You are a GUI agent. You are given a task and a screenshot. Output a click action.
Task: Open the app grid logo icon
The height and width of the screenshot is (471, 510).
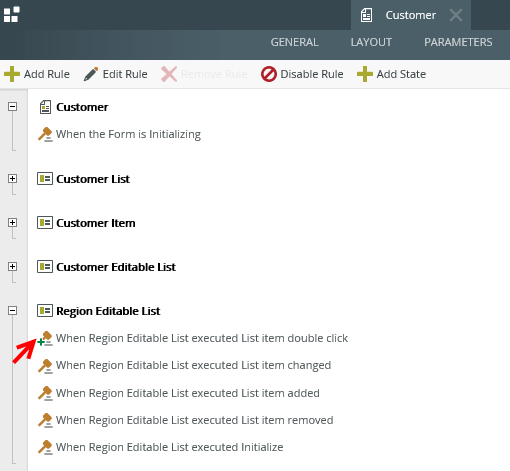12,15
